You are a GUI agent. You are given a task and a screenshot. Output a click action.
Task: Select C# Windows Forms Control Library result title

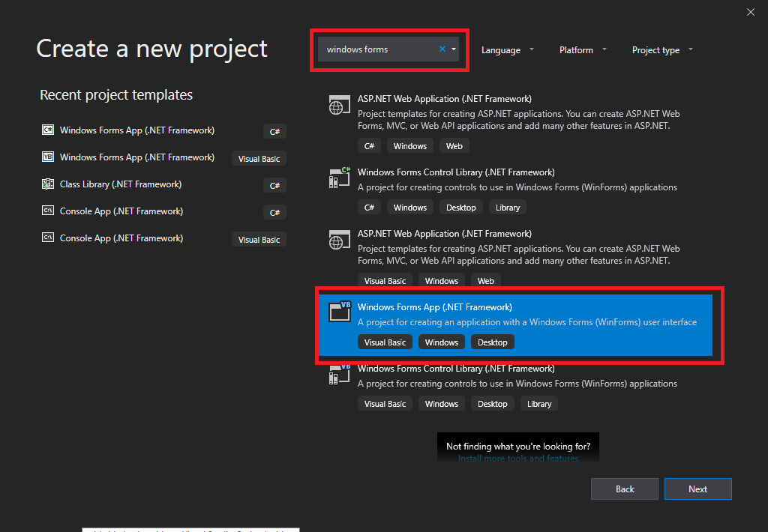(456, 172)
